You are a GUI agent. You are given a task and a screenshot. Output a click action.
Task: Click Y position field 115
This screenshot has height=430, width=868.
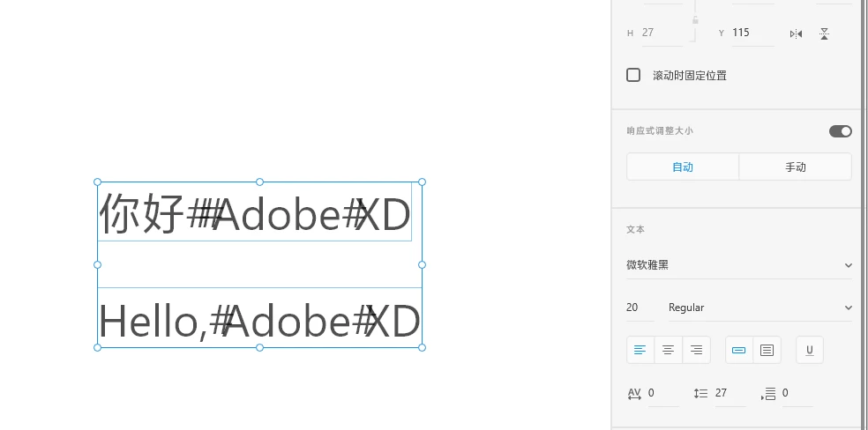752,33
